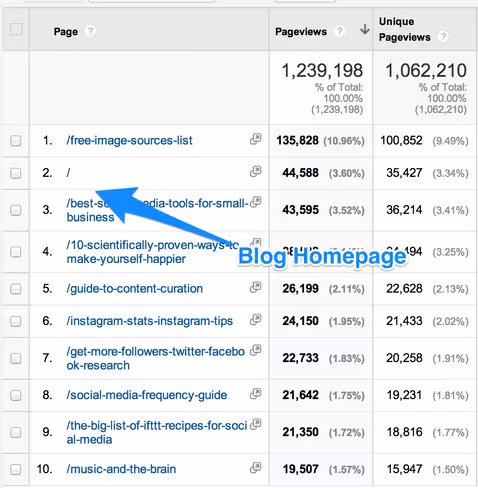The width and height of the screenshot is (478, 488).
Task: Toggle sort order with the Pageviews arrow
Action: tap(365, 29)
